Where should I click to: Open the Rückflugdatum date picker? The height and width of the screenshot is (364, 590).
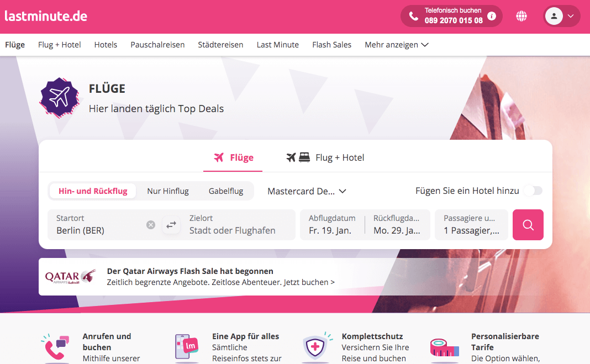point(397,225)
